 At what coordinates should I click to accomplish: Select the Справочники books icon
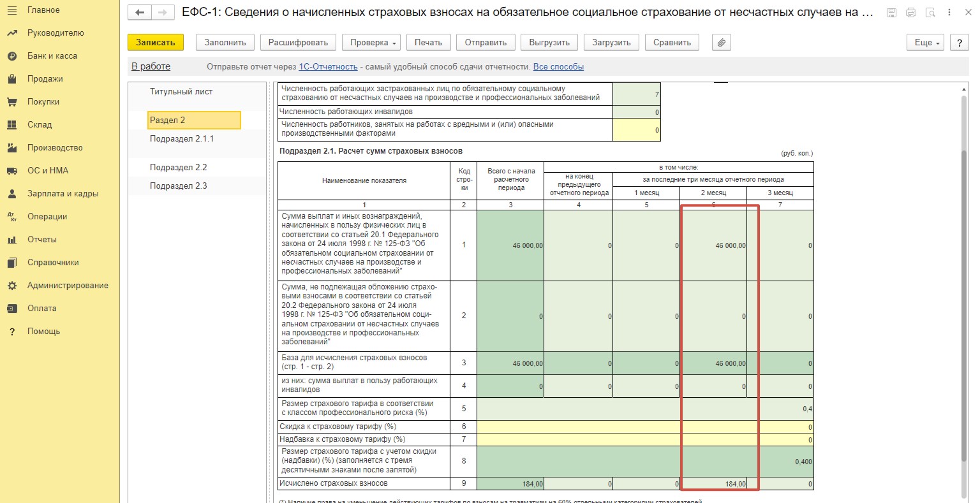click(11, 263)
